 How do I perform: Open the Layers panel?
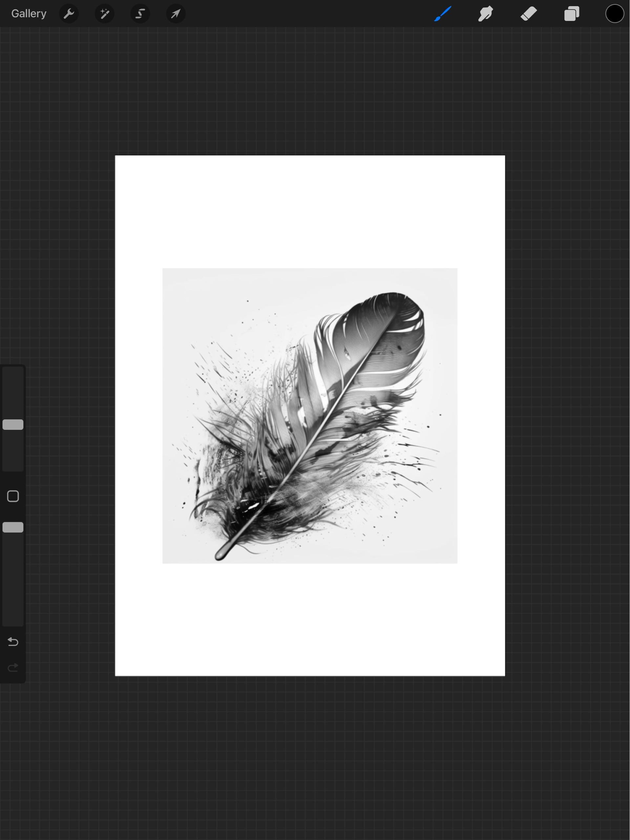(572, 14)
